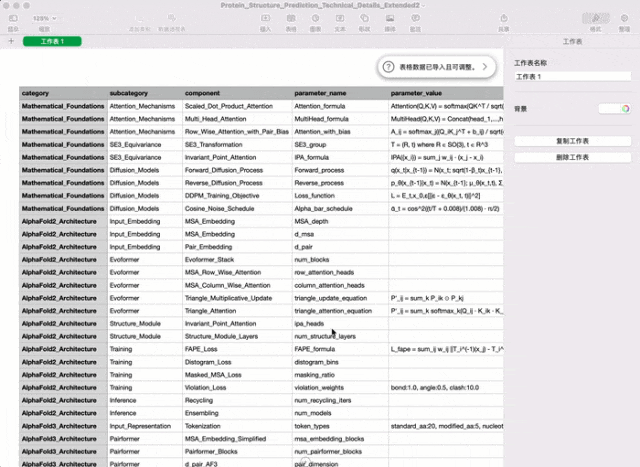Select cell MSA_Column_Wise_Attention

[x=237, y=285]
